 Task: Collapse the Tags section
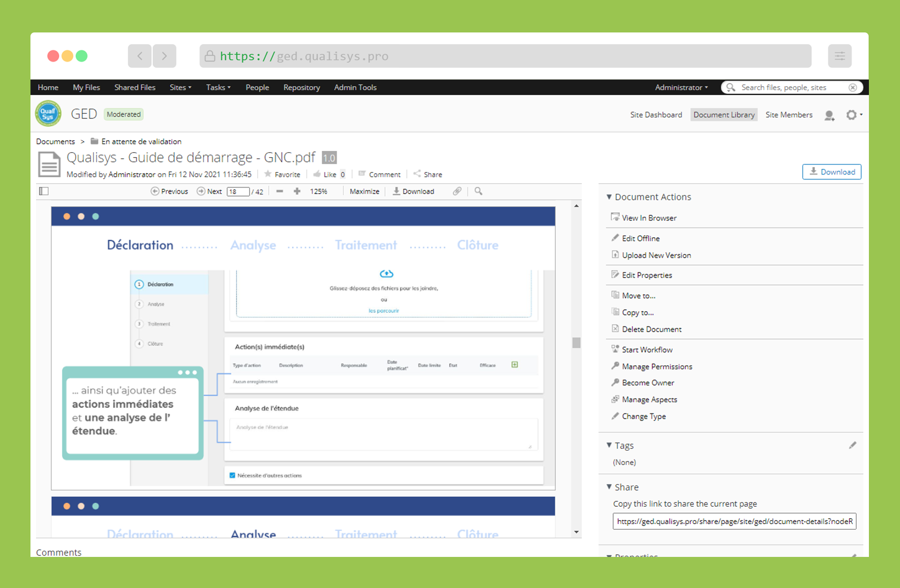click(620, 446)
